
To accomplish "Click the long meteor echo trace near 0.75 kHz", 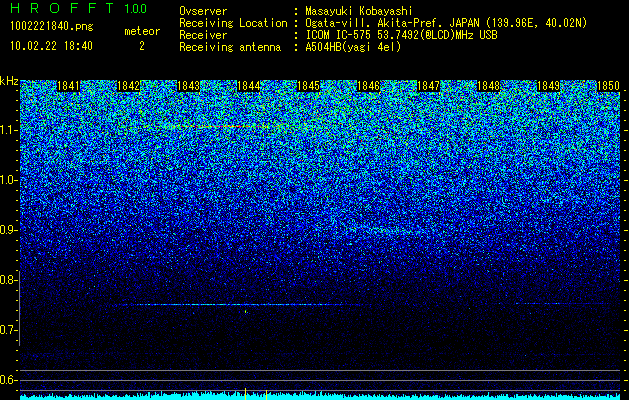I will (241, 305).
